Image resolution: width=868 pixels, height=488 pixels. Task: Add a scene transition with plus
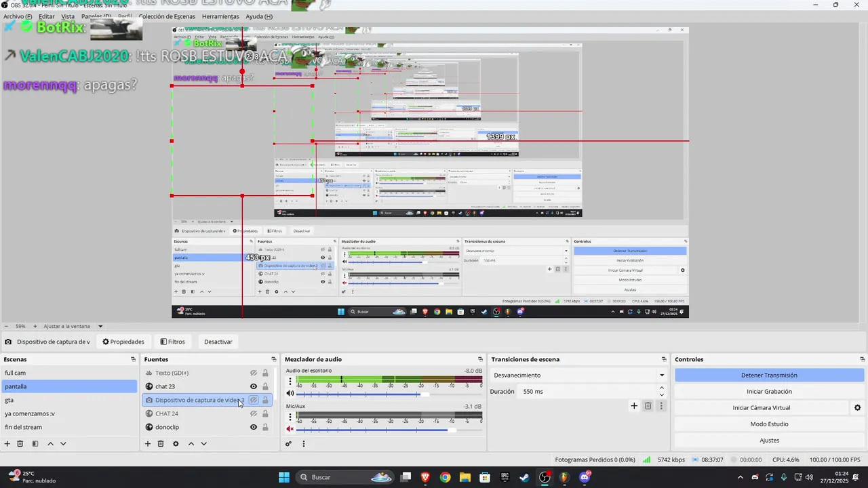[x=634, y=406]
